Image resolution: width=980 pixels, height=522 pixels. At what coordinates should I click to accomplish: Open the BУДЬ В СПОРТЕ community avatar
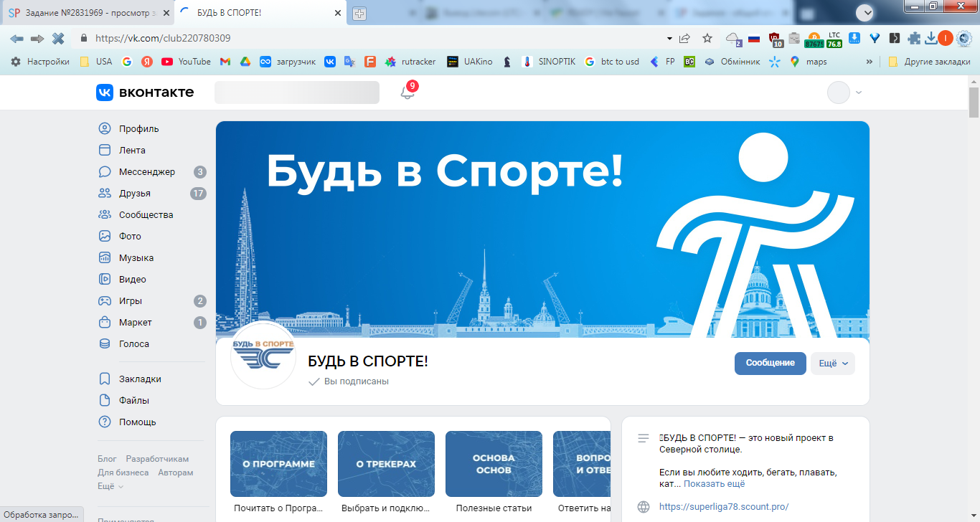[263, 356]
